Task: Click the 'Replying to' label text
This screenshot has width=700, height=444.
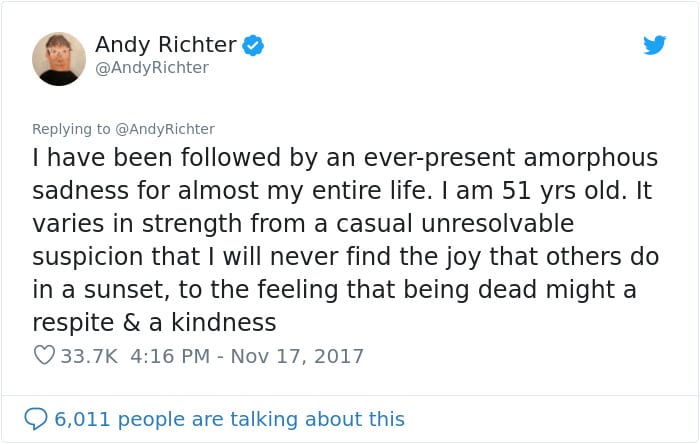Action: click(x=71, y=129)
